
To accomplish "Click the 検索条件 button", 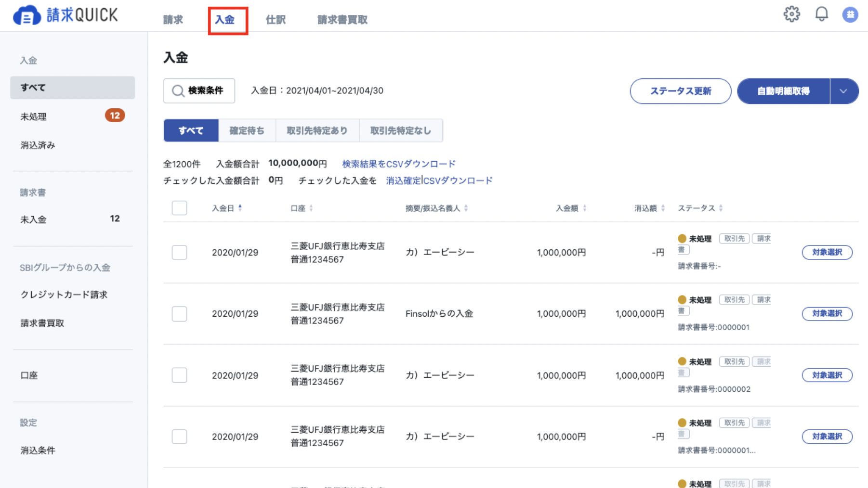I will (199, 91).
